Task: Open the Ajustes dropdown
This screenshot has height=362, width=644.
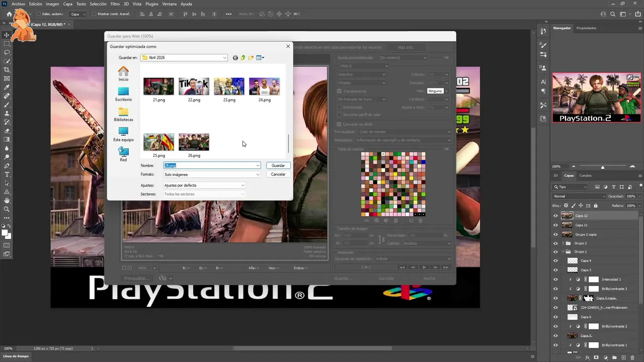Action: point(204,186)
